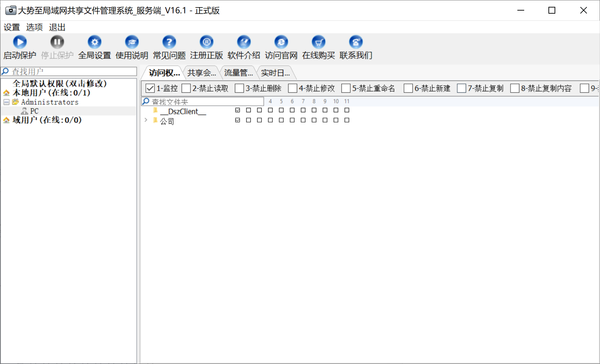Uncheck the 1-监控 monitoring checkbox
Viewport: 600px width, 364px height.
click(150, 88)
